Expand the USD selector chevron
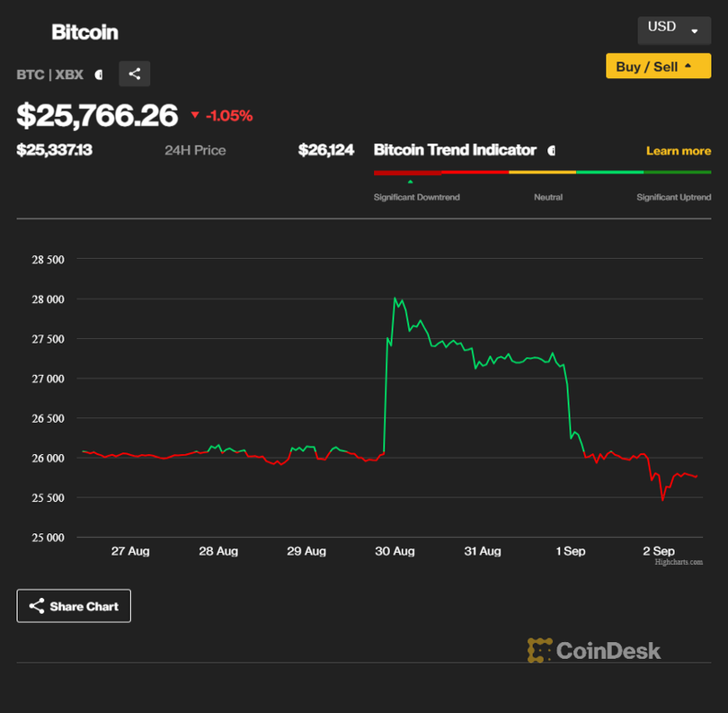The image size is (728, 713). [x=696, y=30]
